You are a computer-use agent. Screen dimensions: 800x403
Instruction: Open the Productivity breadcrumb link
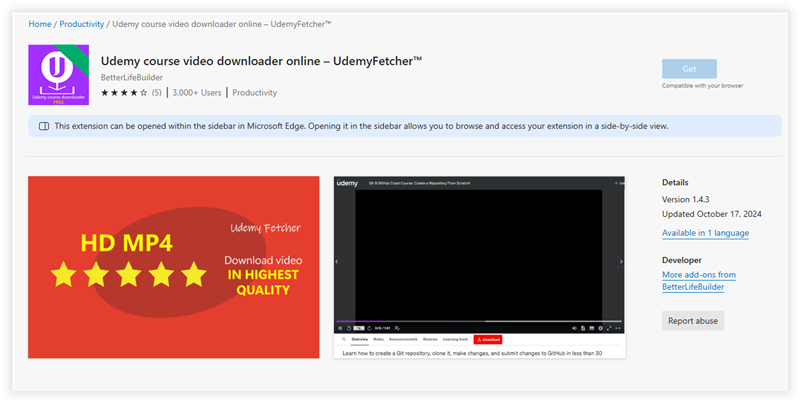pyautogui.click(x=82, y=24)
